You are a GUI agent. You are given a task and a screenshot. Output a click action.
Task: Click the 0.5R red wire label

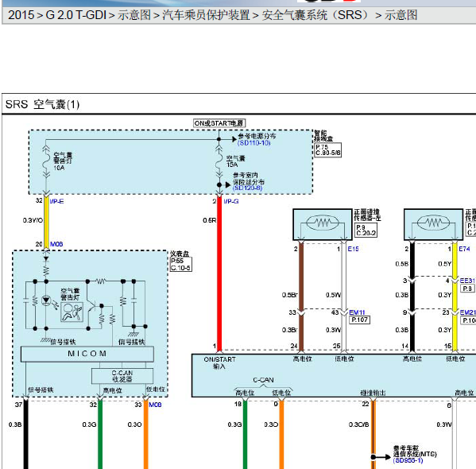pyautogui.click(x=210, y=220)
